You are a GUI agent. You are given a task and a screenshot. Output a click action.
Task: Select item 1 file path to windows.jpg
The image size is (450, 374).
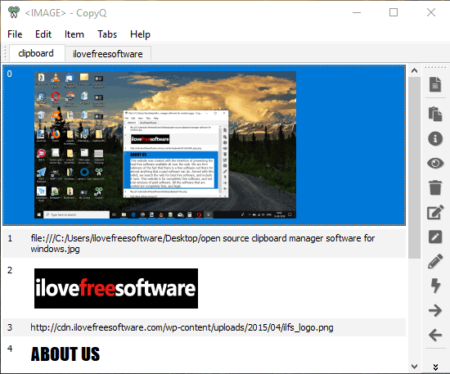(204, 244)
